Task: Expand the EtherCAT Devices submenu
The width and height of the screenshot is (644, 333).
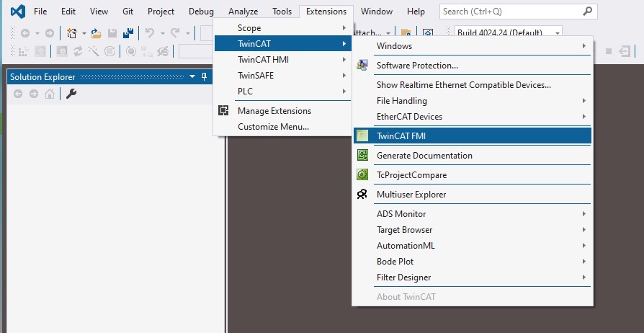Action: (473, 116)
